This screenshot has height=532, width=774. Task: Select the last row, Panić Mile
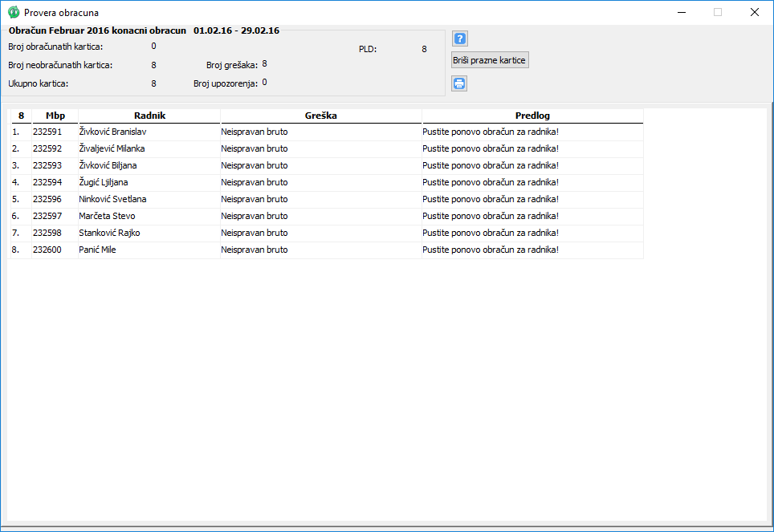tap(97, 250)
